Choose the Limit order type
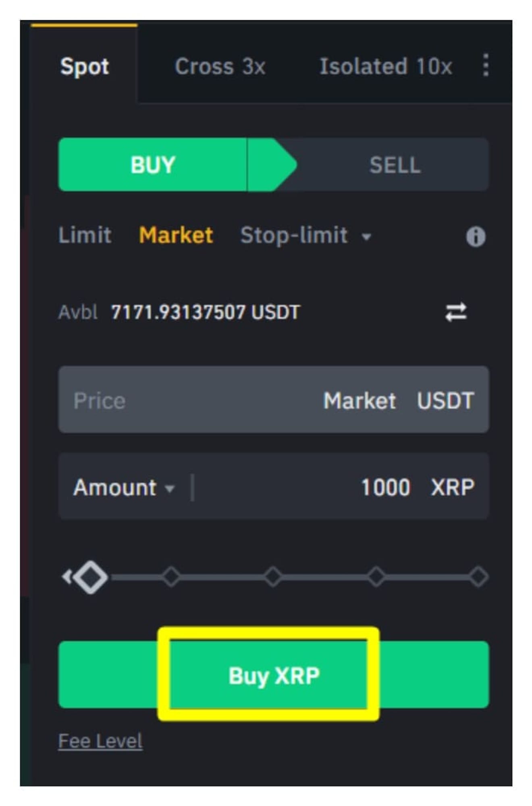Image resolution: width=532 pixels, height=806 pixels. coord(85,235)
